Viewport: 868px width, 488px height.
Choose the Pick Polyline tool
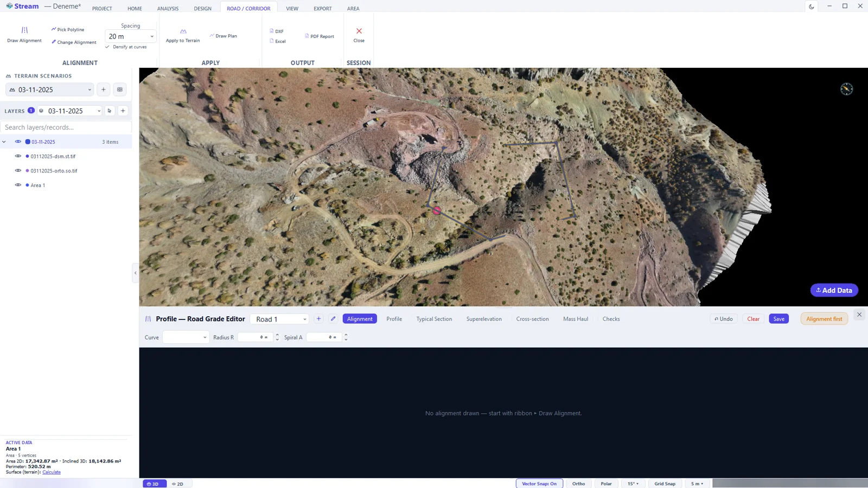(68, 29)
